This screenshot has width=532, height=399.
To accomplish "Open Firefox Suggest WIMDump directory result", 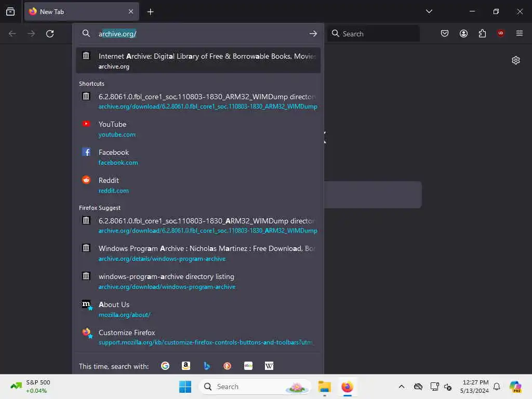I will 198,225.
